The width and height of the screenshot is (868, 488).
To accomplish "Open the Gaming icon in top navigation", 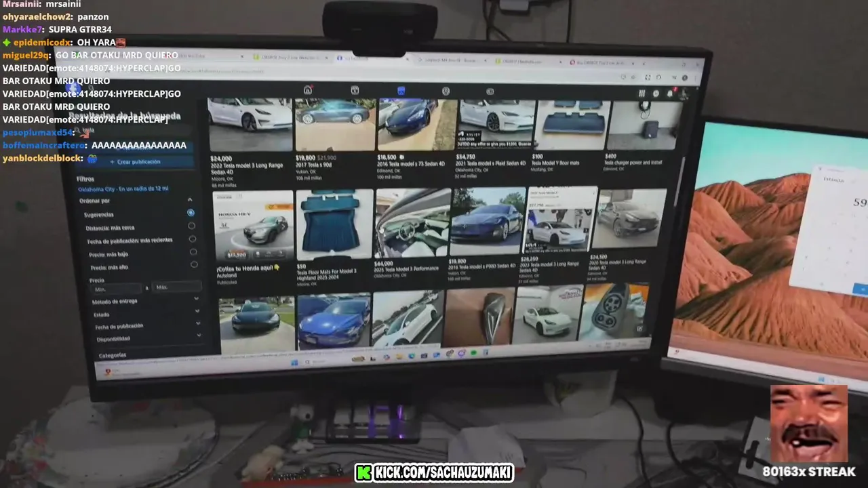I will [490, 91].
